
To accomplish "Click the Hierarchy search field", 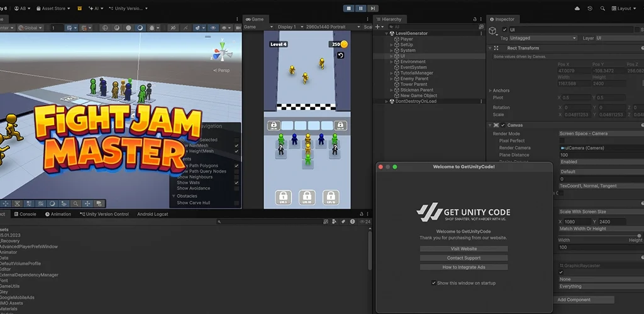I will pos(434,27).
